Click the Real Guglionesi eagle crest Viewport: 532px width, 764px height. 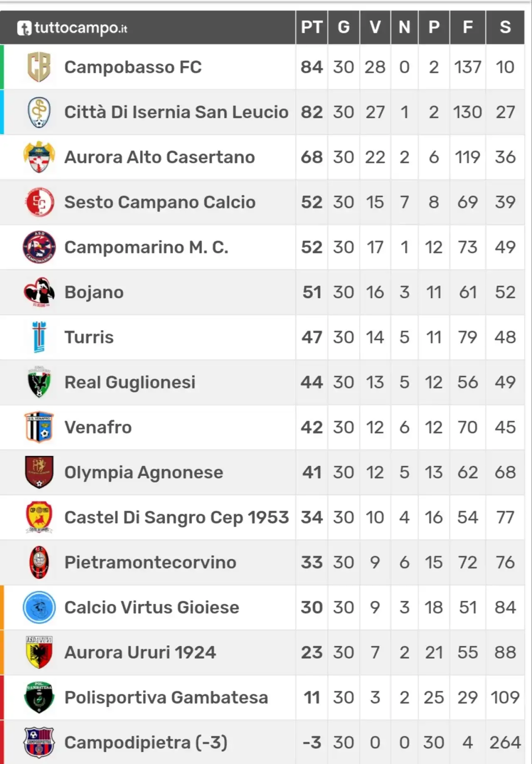coord(39,382)
